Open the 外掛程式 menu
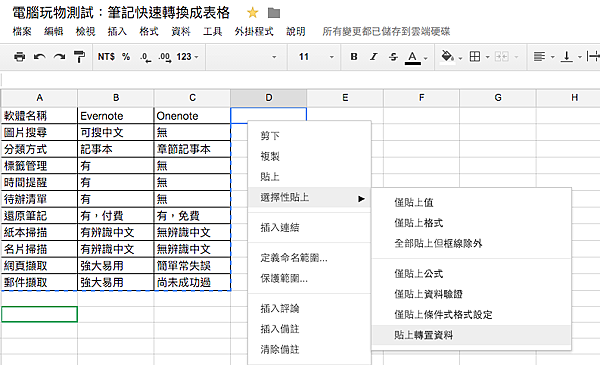This screenshot has width=600, height=365. tap(254, 31)
